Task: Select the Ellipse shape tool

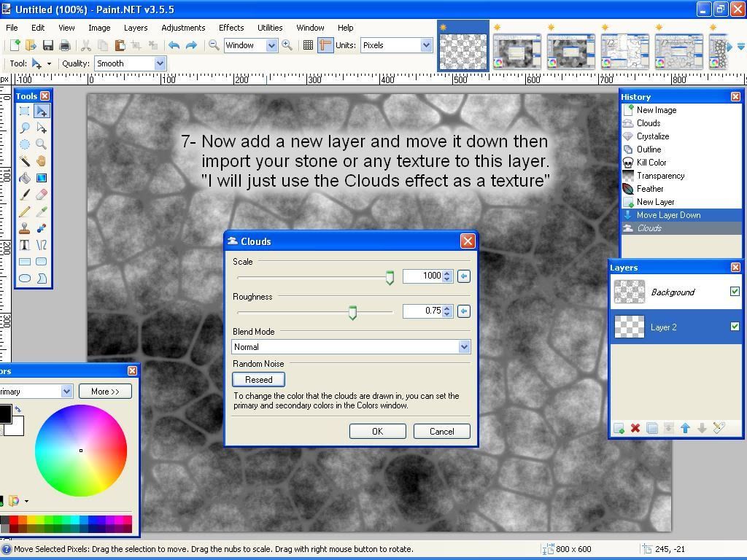Action: 24,278
